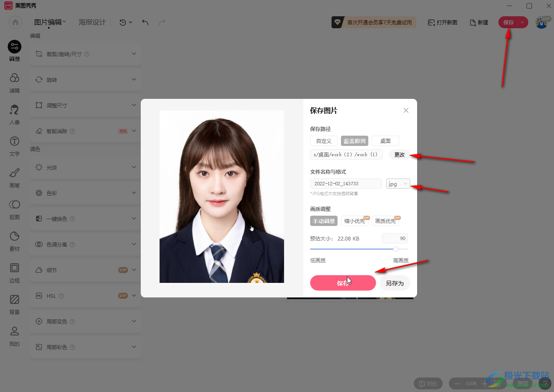Viewport: 554px width, 392px height.
Task: Select the 人像 (Portrait) sidebar icon
Action: coord(15,114)
